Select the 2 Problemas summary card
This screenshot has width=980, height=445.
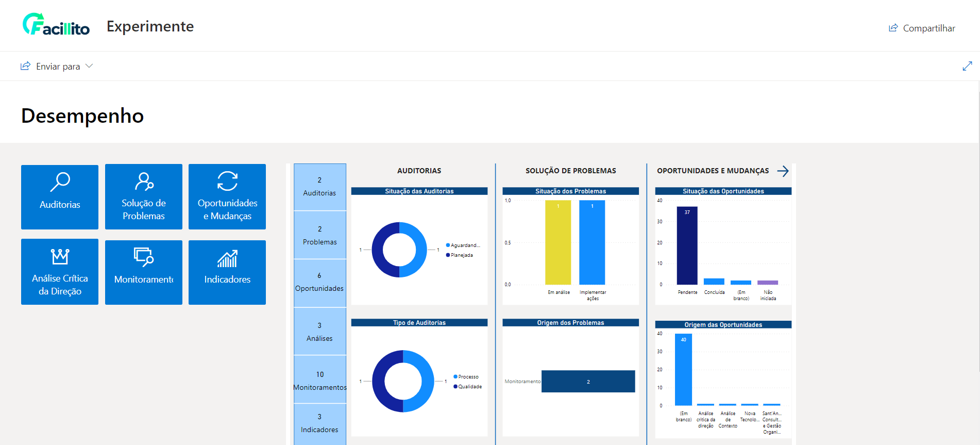click(320, 235)
